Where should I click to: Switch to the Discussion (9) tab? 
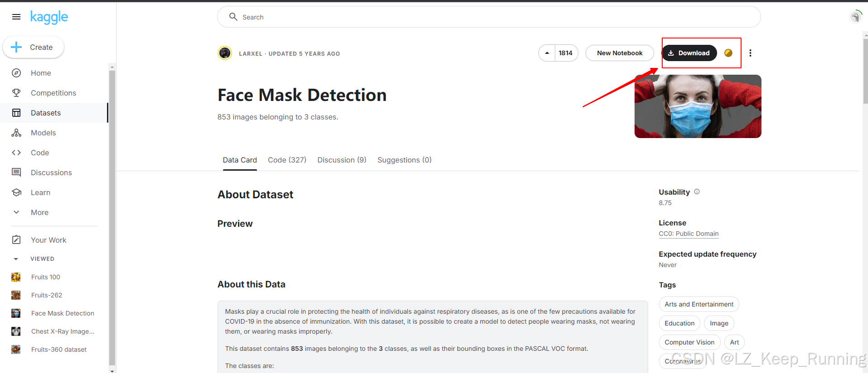342,160
